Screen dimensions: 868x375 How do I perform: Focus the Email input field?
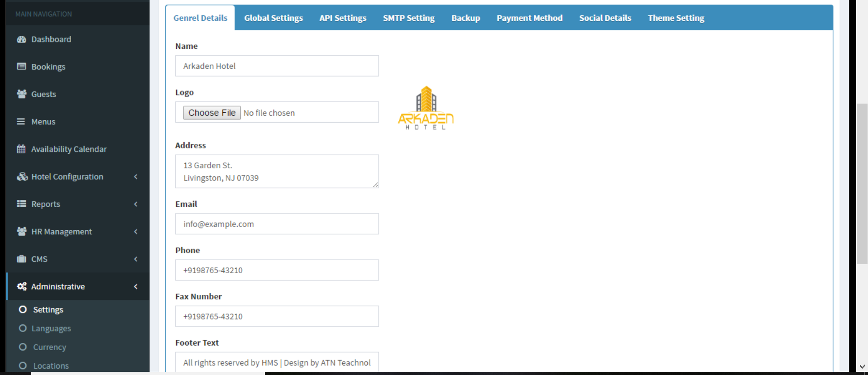[277, 224]
